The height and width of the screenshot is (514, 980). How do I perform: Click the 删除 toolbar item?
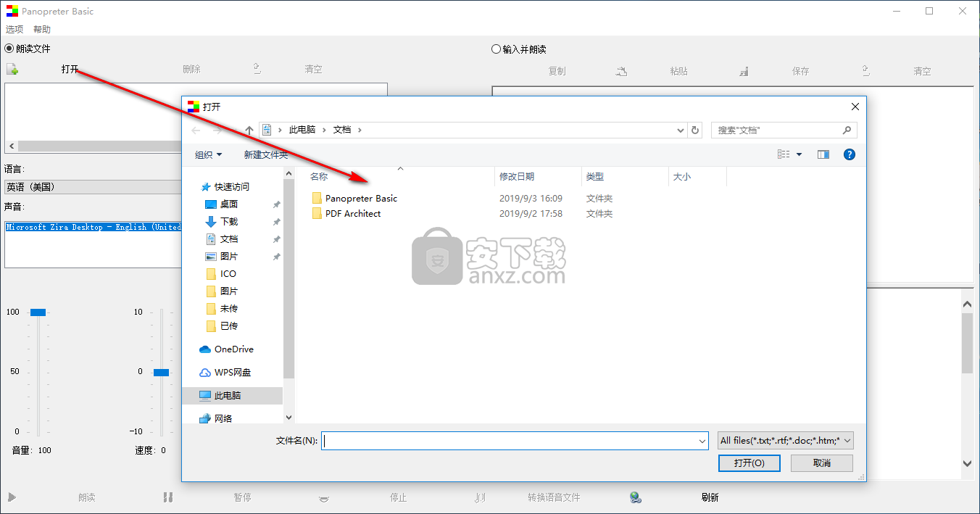(x=191, y=70)
